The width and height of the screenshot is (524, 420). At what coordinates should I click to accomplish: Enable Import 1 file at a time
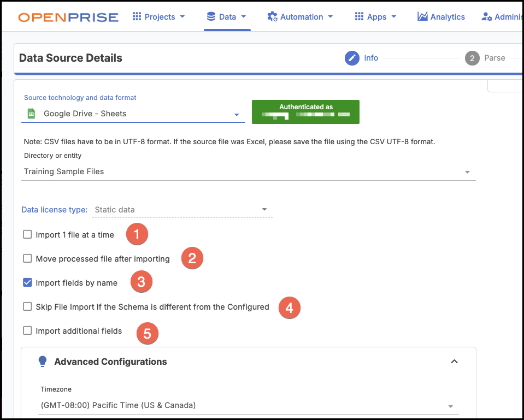click(27, 234)
